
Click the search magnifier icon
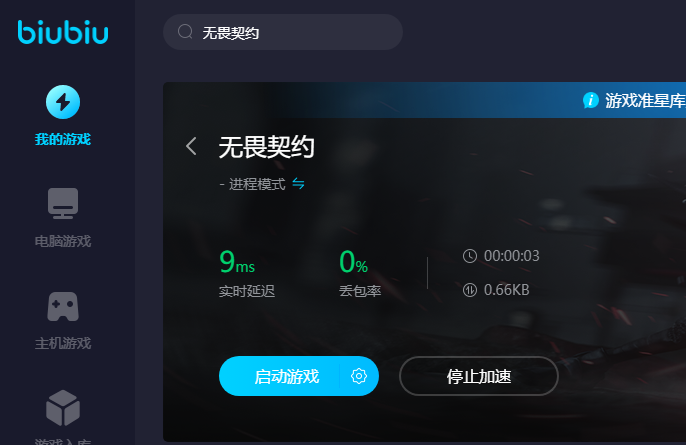pyautogui.click(x=185, y=32)
